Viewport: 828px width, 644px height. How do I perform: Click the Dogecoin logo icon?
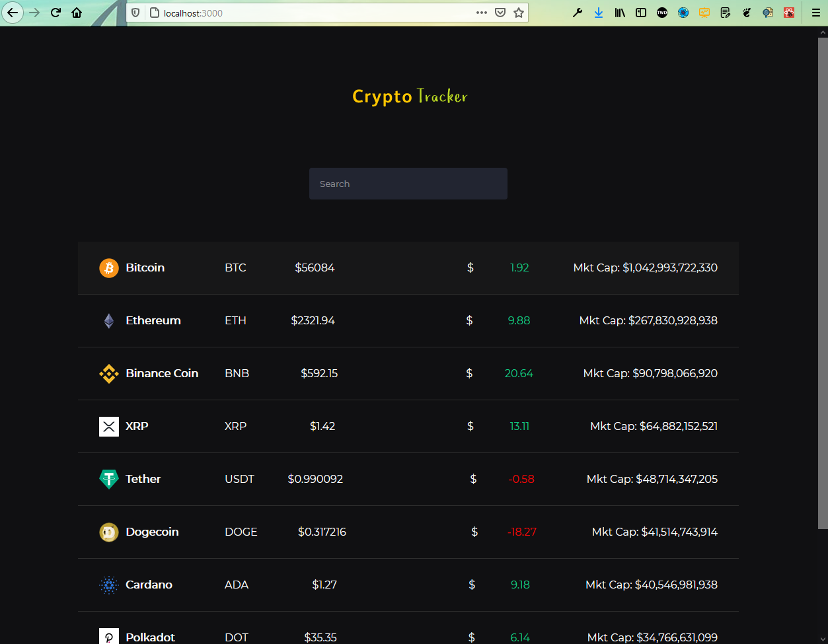[x=109, y=532]
